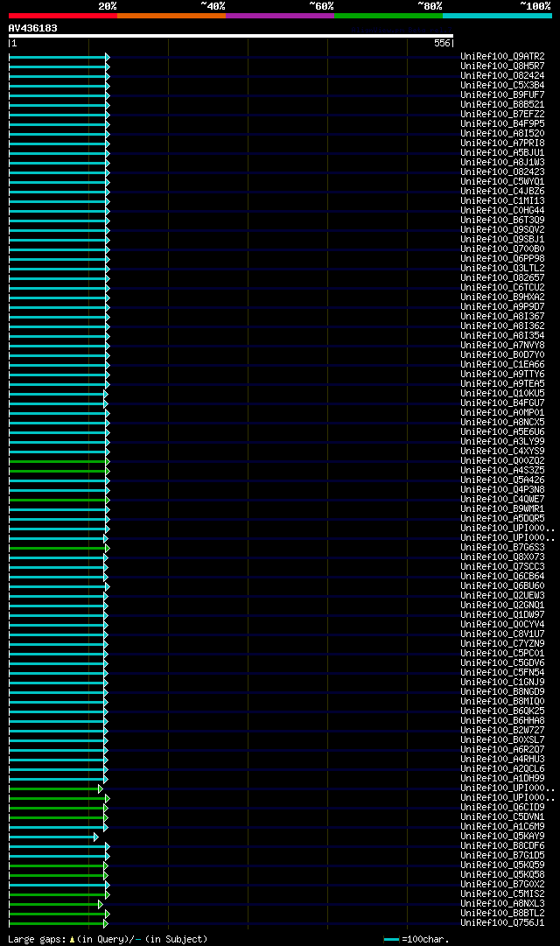The height and width of the screenshot is (946, 560).
Task: Click the white query sequence bar
Action: click(230, 36)
